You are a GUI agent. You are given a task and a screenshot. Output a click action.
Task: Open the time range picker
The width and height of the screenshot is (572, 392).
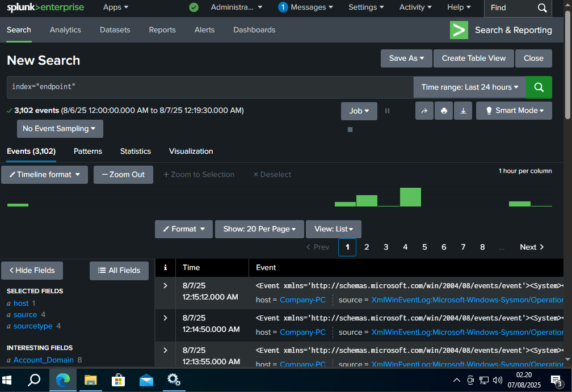(469, 87)
